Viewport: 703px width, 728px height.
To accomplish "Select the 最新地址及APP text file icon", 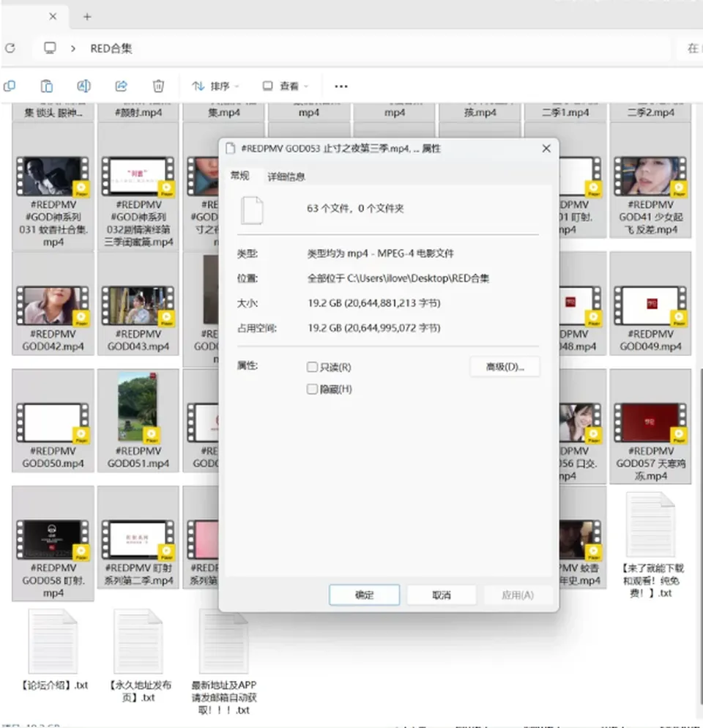I will pyautogui.click(x=224, y=641).
